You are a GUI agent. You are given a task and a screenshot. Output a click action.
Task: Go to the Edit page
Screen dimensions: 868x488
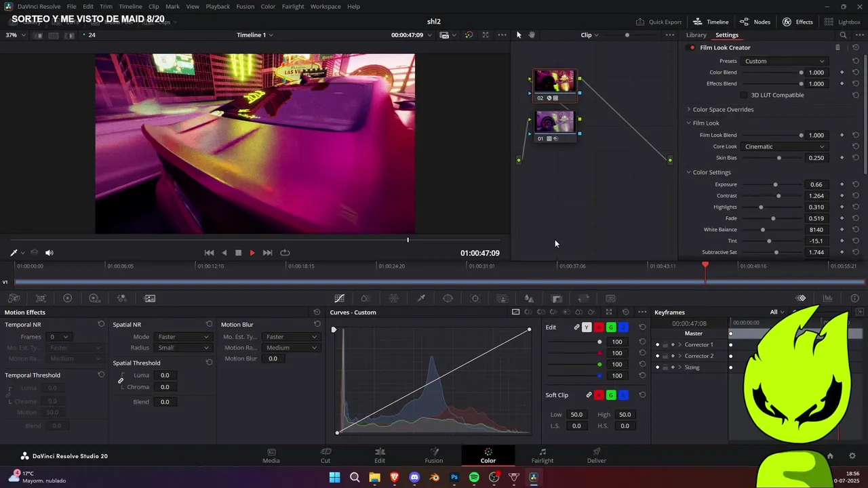380,455
